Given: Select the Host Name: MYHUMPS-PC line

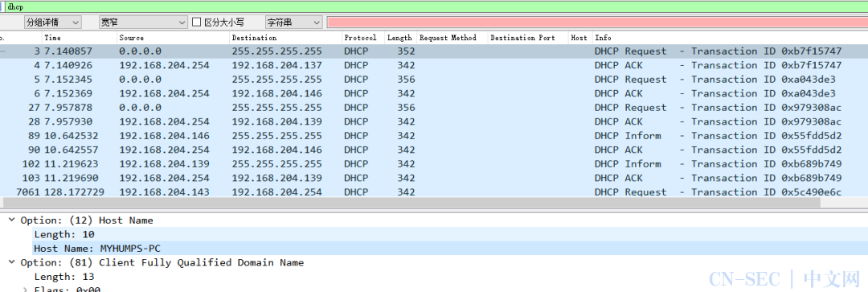Looking at the screenshot, I should [97, 249].
